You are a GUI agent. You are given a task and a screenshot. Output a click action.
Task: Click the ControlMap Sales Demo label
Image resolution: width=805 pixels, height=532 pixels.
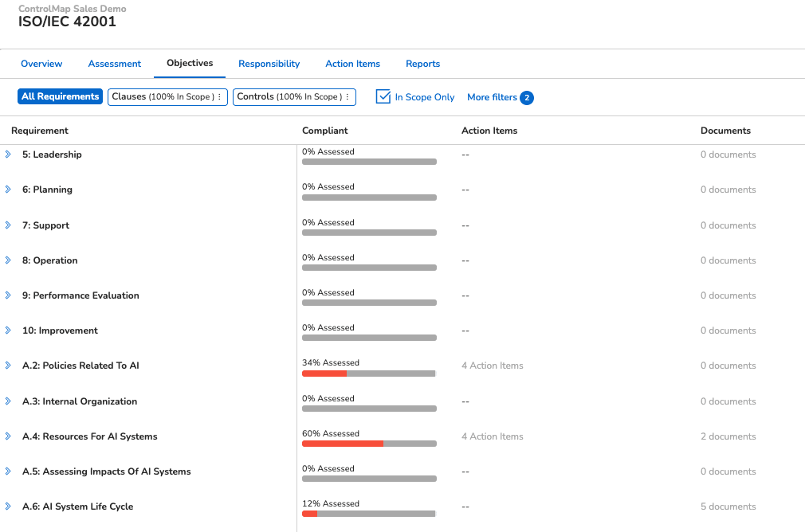coord(73,9)
